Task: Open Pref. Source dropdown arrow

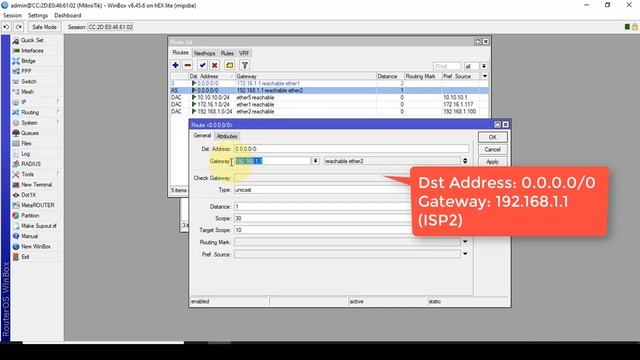Action: pyautogui.click(x=465, y=254)
